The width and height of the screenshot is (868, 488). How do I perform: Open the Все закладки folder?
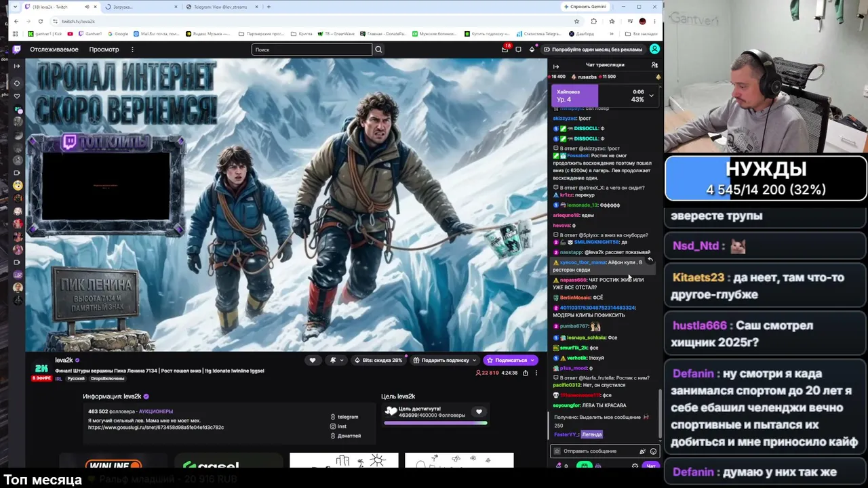[x=641, y=34]
